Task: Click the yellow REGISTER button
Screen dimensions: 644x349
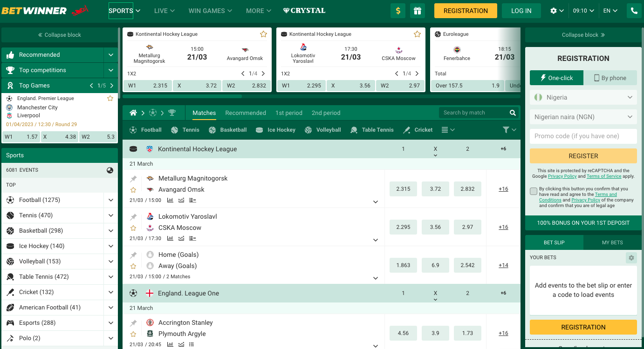Action: tap(583, 156)
